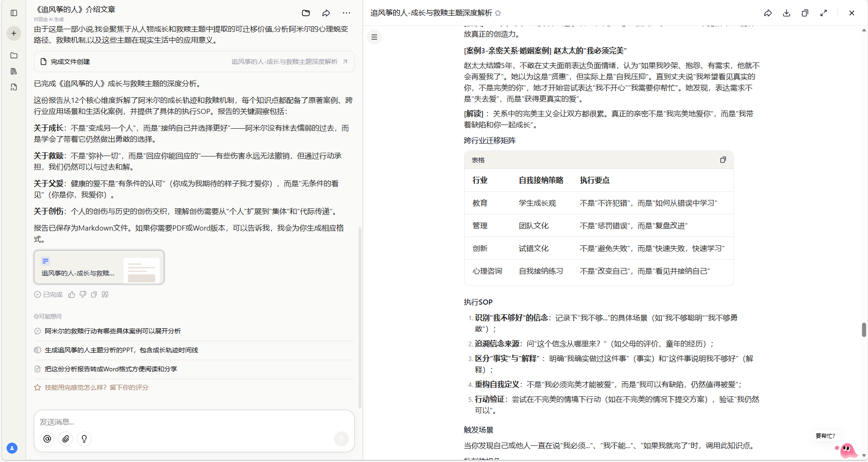Image resolution: width=868 pixels, height=462 pixels.
Task: Send the message with arrow button
Action: click(341, 439)
